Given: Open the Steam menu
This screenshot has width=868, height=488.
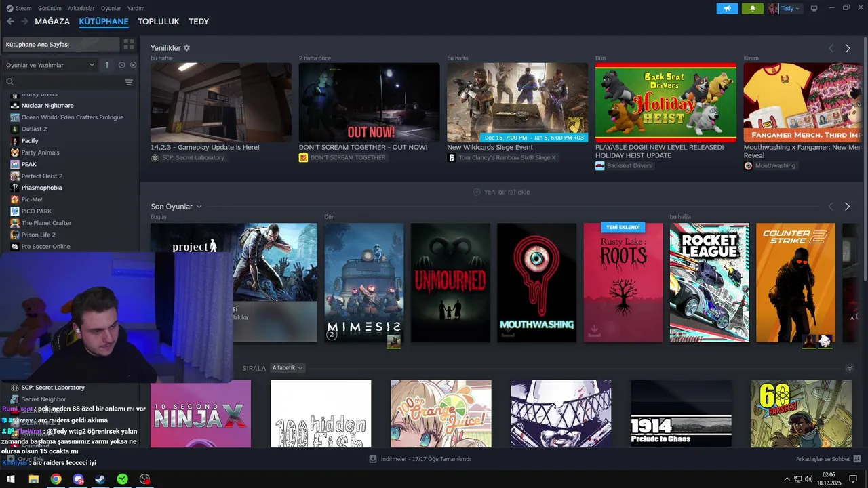Looking at the screenshot, I should [19, 8].
